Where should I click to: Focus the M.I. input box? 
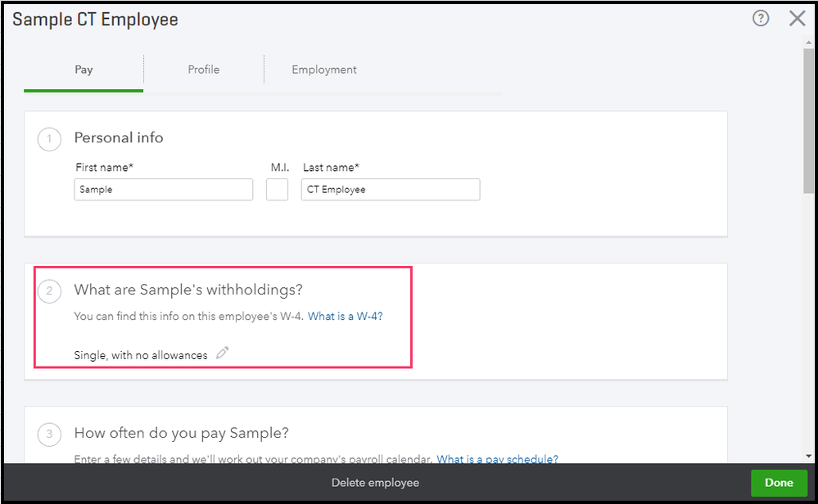pos(277,190)
